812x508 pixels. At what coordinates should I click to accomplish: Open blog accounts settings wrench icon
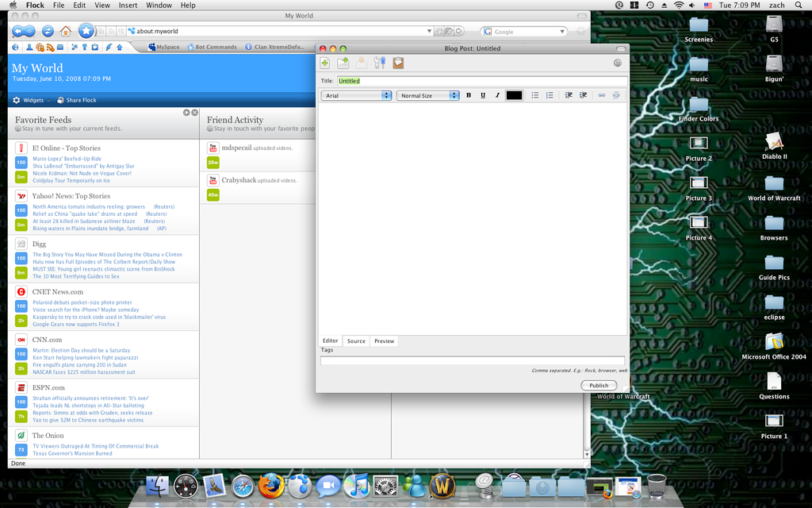[380, 63]
